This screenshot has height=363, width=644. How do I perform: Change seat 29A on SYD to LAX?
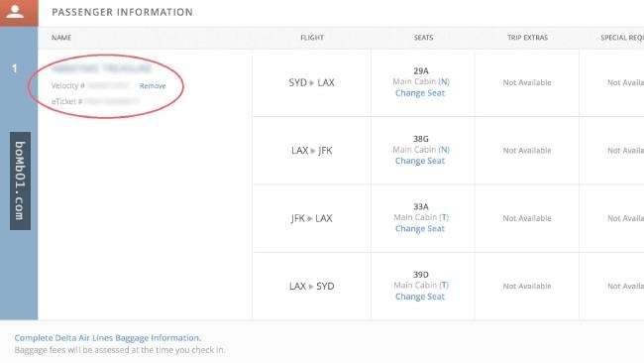(x=420, y=93)
